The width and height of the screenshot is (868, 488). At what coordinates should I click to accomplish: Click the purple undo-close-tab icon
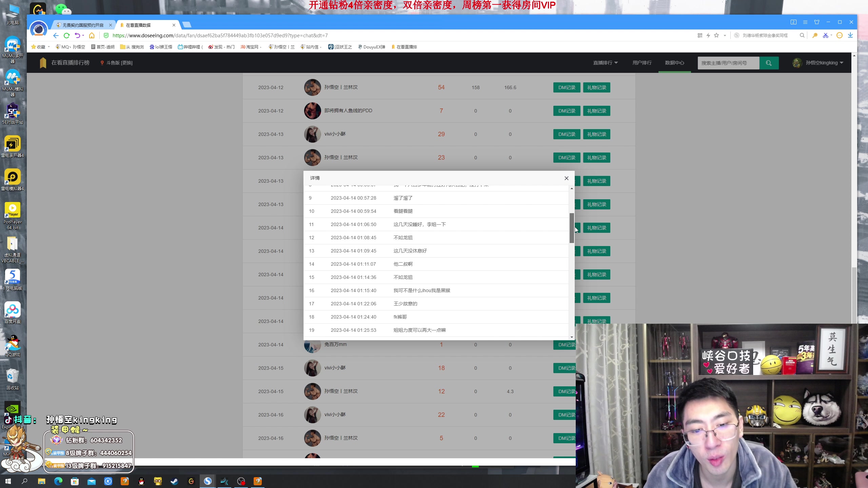[x=77, y=36]
